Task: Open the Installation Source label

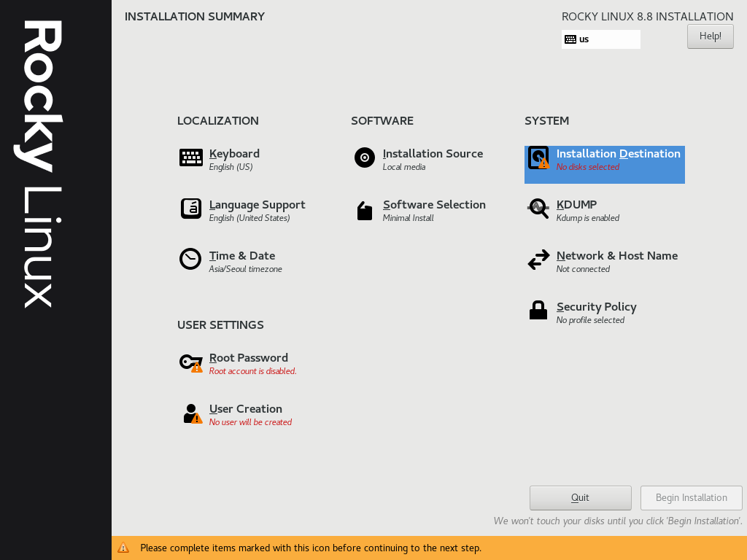Action: 433,154
